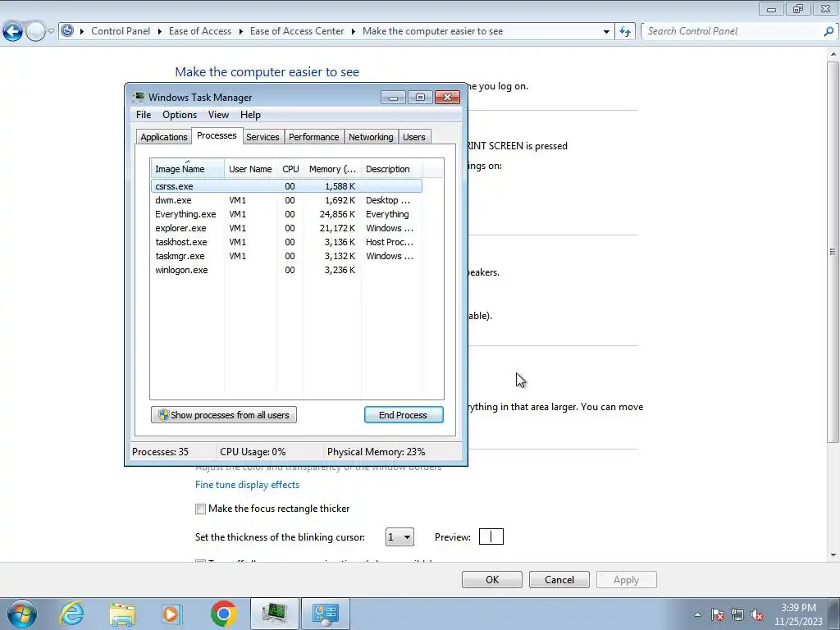840x630 pixels.
Task: Switch to the Users tab
Action: 414,137
